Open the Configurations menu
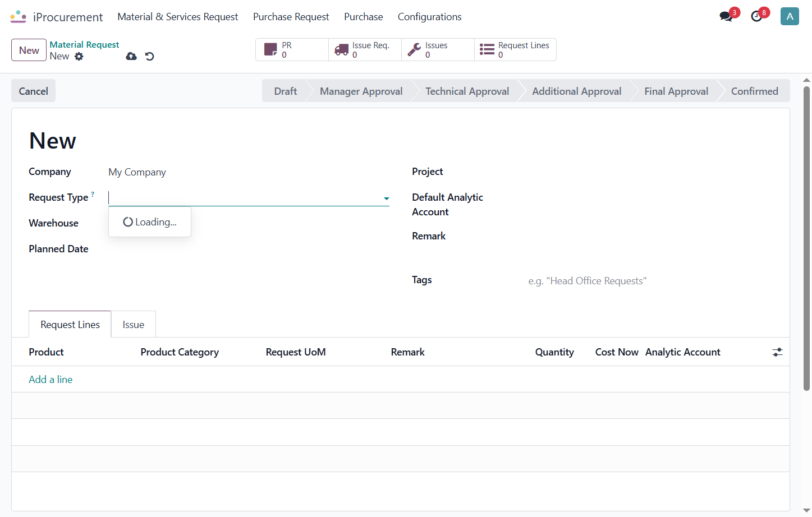The width and height of the screenshot is (812, 517). (x=430, y=17)
